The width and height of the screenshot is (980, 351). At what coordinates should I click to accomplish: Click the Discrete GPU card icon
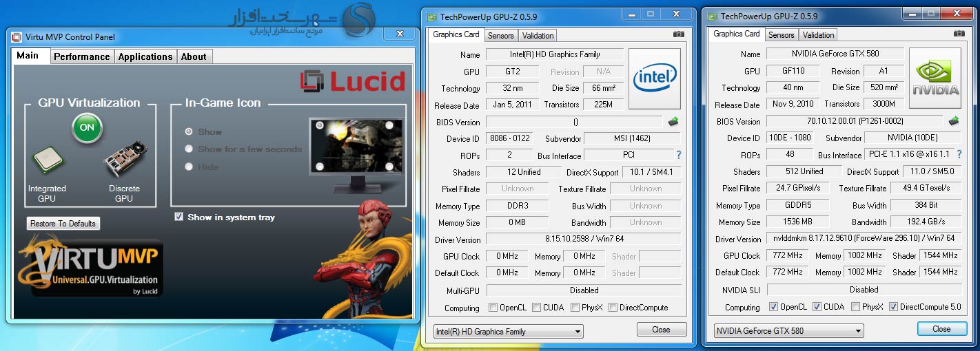(x=126, y=161)
